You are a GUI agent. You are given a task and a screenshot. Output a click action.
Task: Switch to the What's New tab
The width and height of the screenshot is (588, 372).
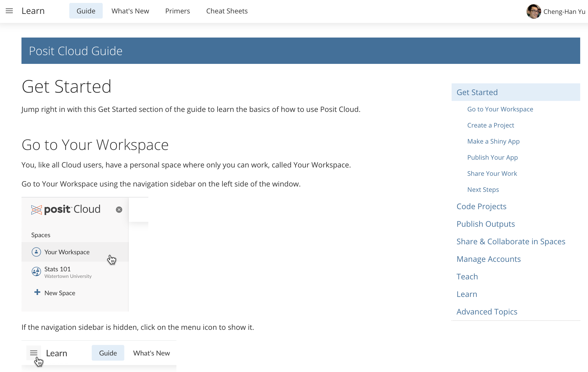coord(130,11)
